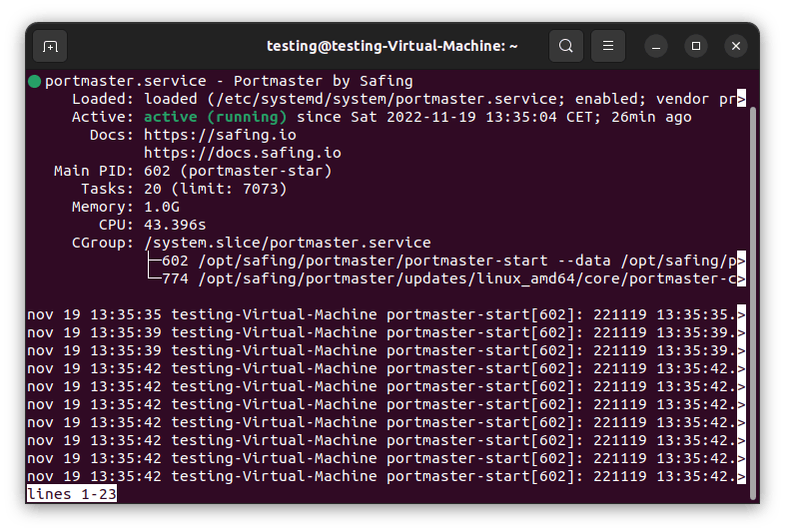The width and height of the screenshot is (785, 532).
Task: Click the 'portmaster.service - Portmaster by Safing' heading
Action: (x=229, y=81)
